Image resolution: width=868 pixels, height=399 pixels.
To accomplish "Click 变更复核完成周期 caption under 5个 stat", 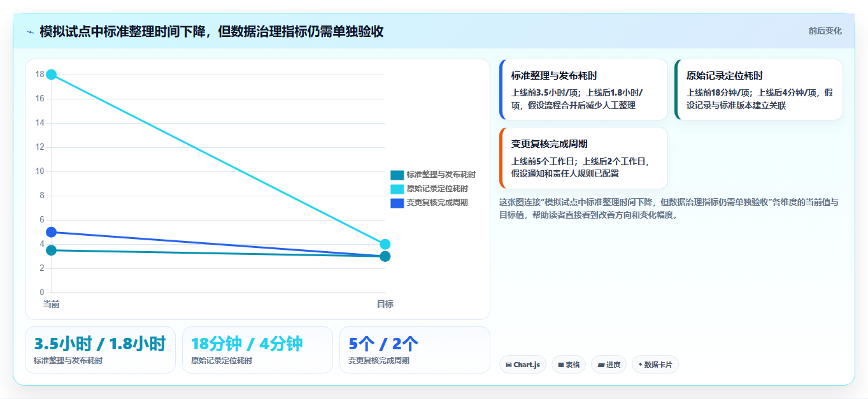I will click(x=379, y=361).
